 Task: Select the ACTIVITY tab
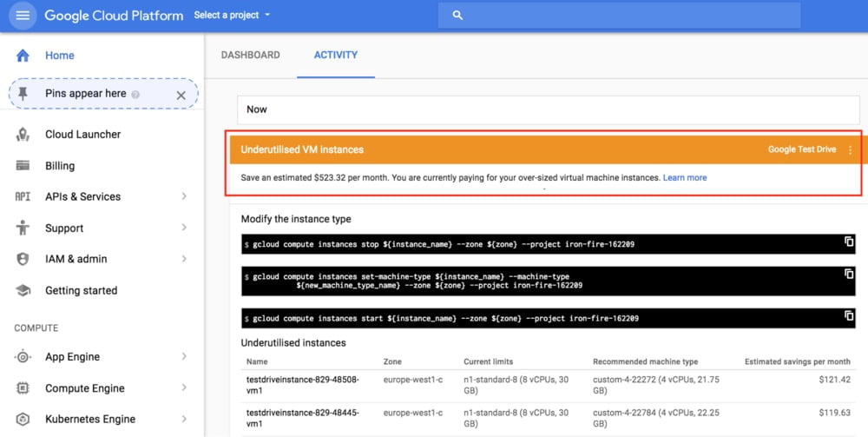[x=335, y=55]
